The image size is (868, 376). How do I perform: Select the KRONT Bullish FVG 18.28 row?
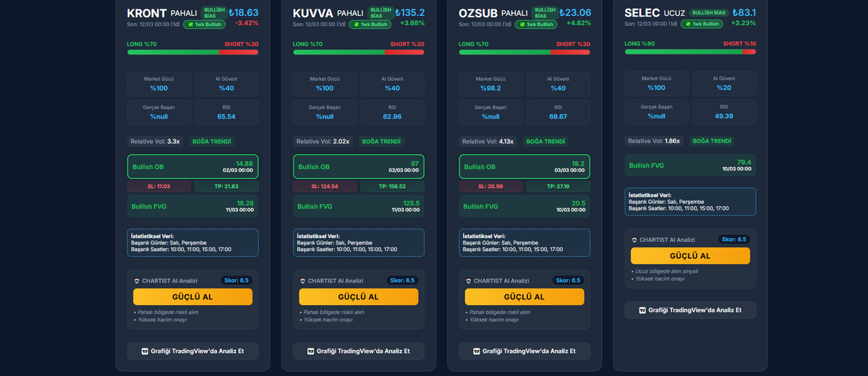click(x=192, y=206)
